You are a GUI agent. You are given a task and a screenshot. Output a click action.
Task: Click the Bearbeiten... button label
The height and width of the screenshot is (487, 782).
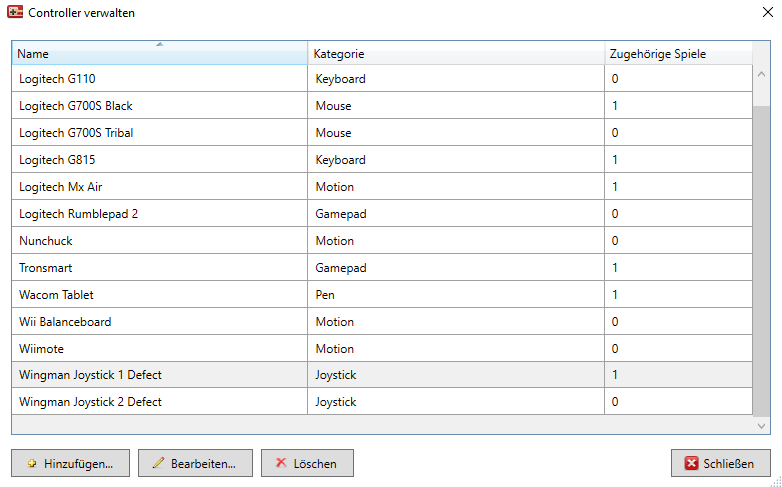pos(203,464)
